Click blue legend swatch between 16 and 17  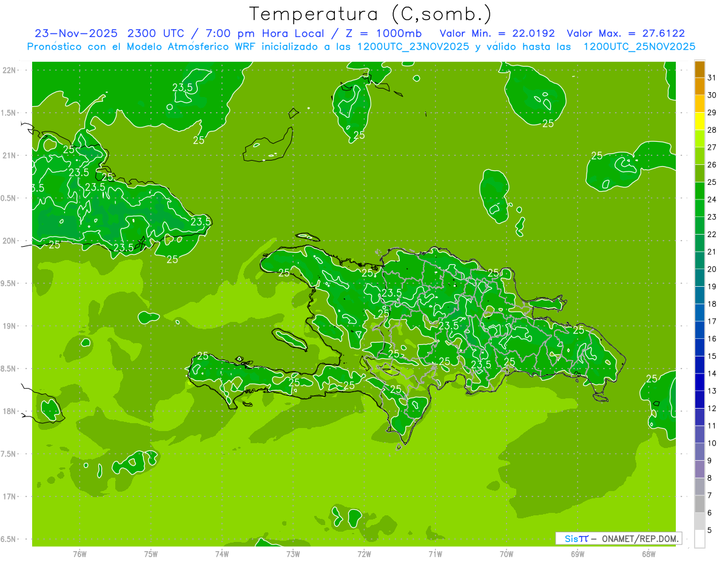coord(699,330)
